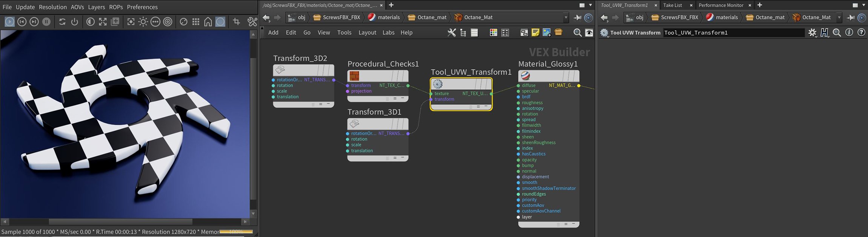Viewport: 868px width, 237px height.
Task: Select the Procedural_Checks1 node icon
Action: click(x=354, y=76)
